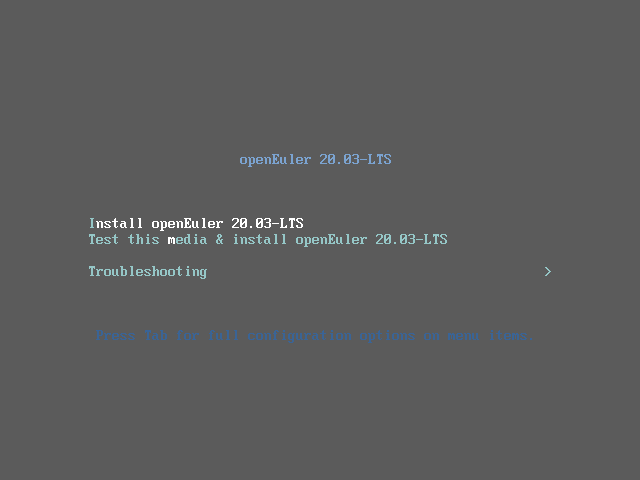The width and height of the screenshot is (640, 480).
Task: Click '20.03-LTS' in the top title
Action: pyautogui.click(x=355, y=160)
